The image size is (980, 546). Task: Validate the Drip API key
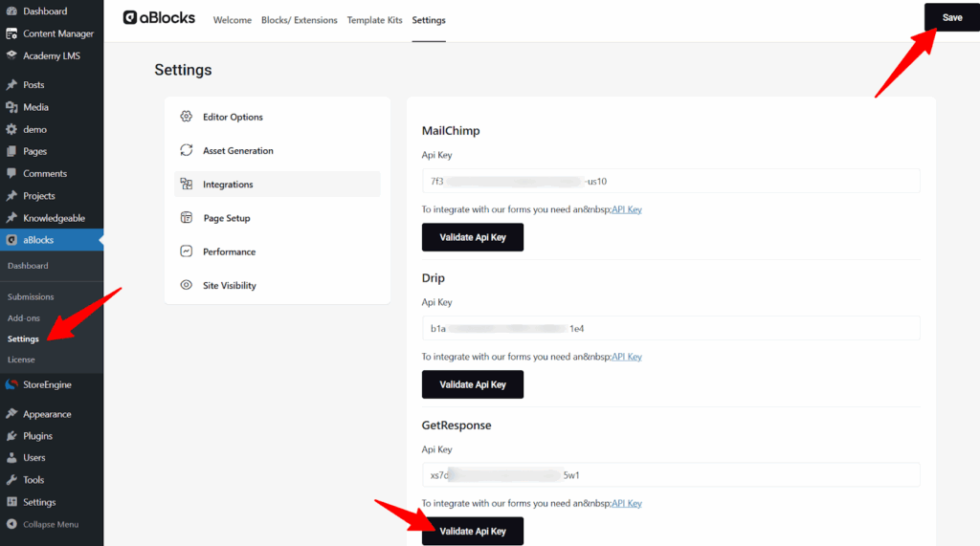click(473, 384)
